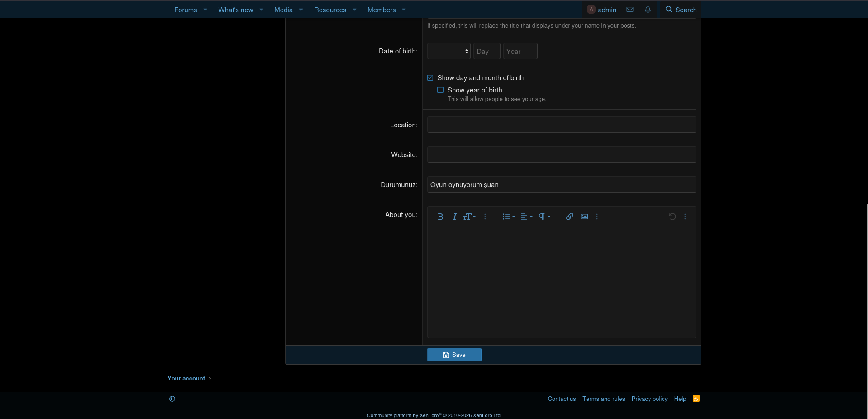This screenshot has height=419, width=868.
Task: Insert an image in the editor
Action: [584, 217]
